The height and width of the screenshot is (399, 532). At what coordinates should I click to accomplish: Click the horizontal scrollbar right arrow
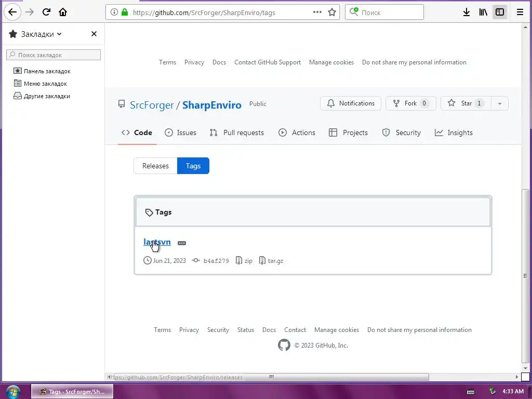[517, 377]
